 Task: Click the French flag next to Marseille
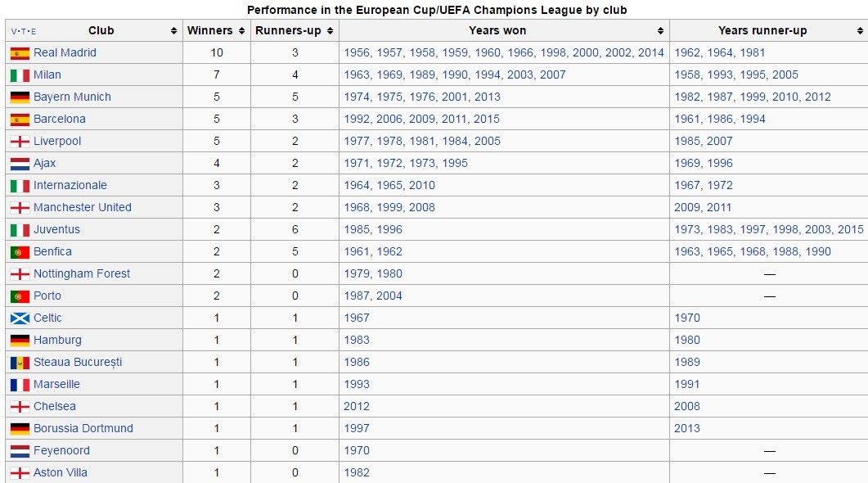[20, 385]
